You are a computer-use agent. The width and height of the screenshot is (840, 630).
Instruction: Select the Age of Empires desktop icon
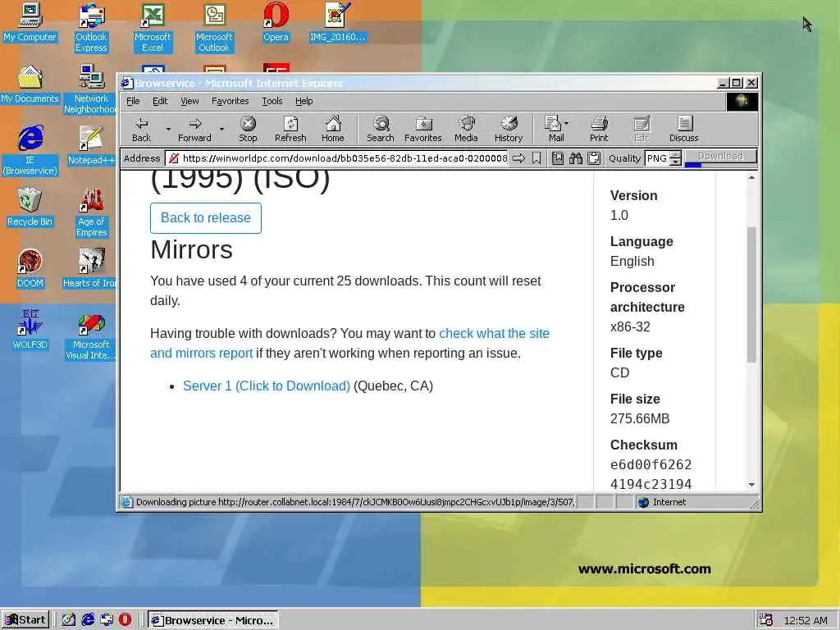click(x=92, y=212)
